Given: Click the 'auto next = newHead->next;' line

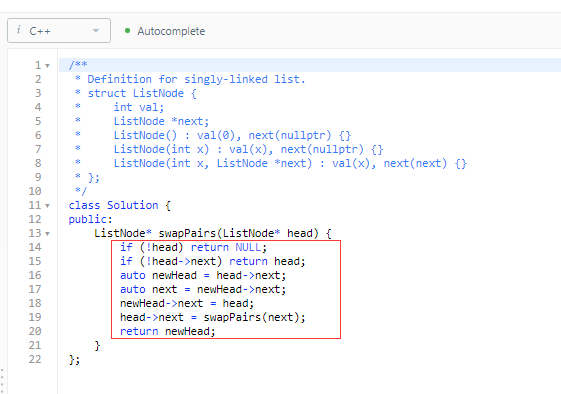Looking at the screenshot, I should pyautogui.click(x=203, y=289).
